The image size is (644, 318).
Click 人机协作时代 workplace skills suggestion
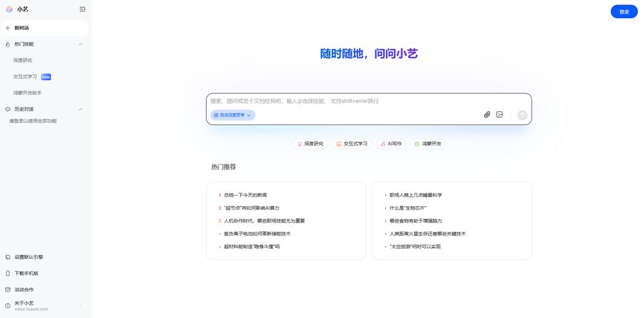(264, 221)
